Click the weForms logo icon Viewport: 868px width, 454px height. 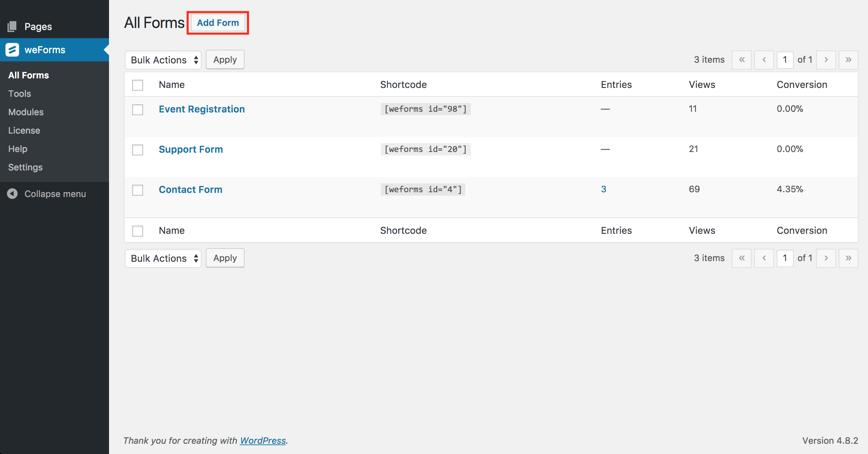coord(12,50)
